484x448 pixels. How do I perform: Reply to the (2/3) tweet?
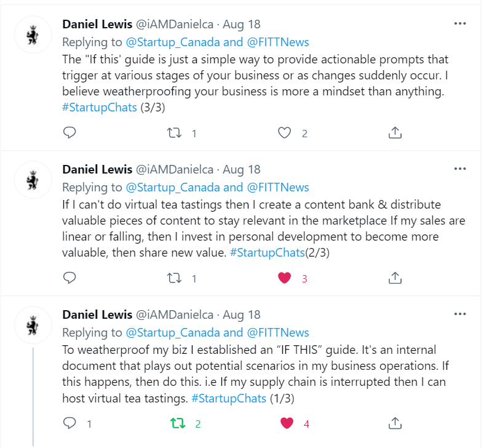[x=70, y=278]
